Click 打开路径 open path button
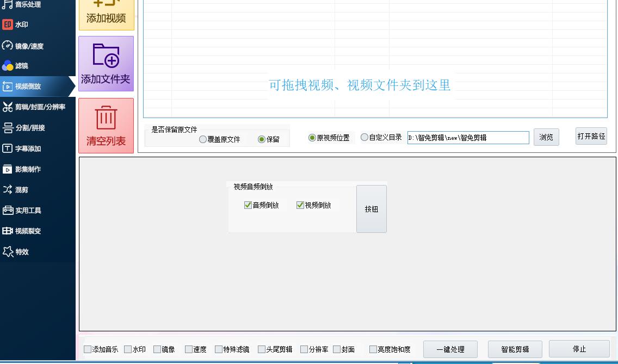618x364 pixels. tap(591, 136)
